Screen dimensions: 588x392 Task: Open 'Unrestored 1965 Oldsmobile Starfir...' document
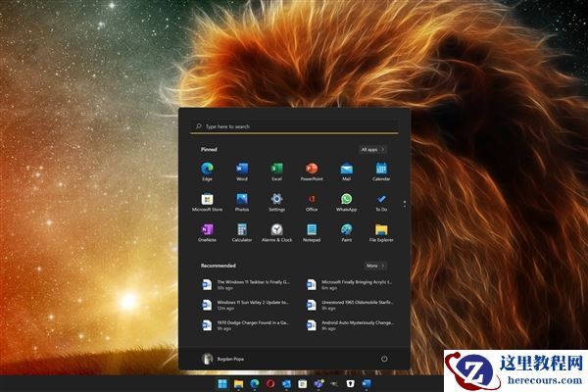[x=350, y=305]
